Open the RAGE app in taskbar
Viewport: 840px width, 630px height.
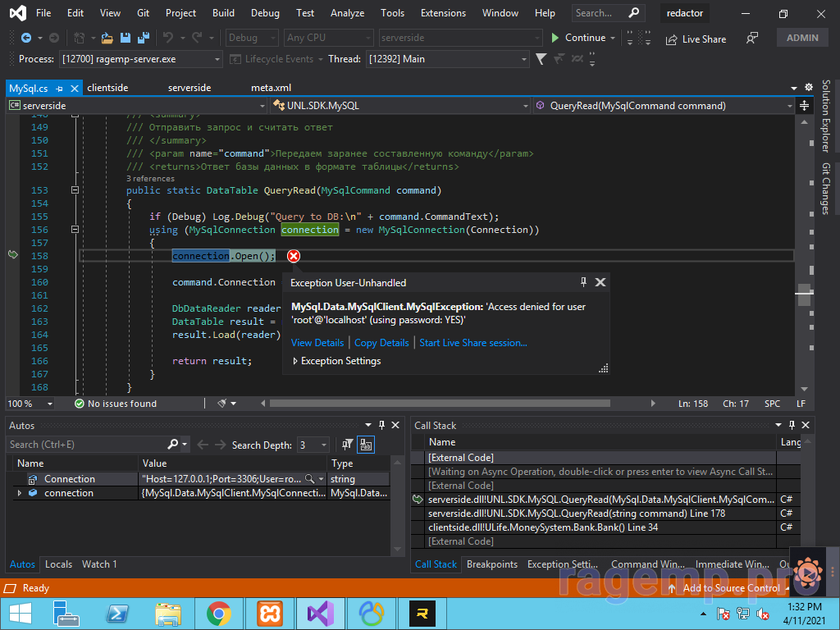pos(422,614)
